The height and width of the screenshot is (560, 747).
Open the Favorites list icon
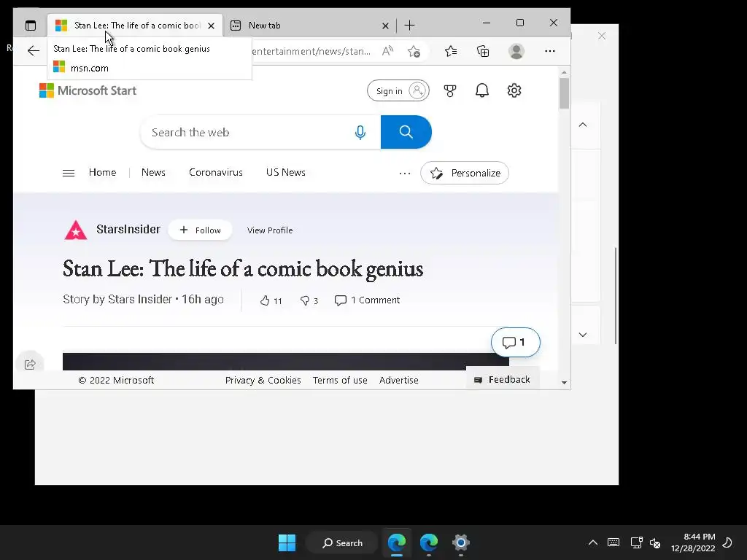(451, 51)
